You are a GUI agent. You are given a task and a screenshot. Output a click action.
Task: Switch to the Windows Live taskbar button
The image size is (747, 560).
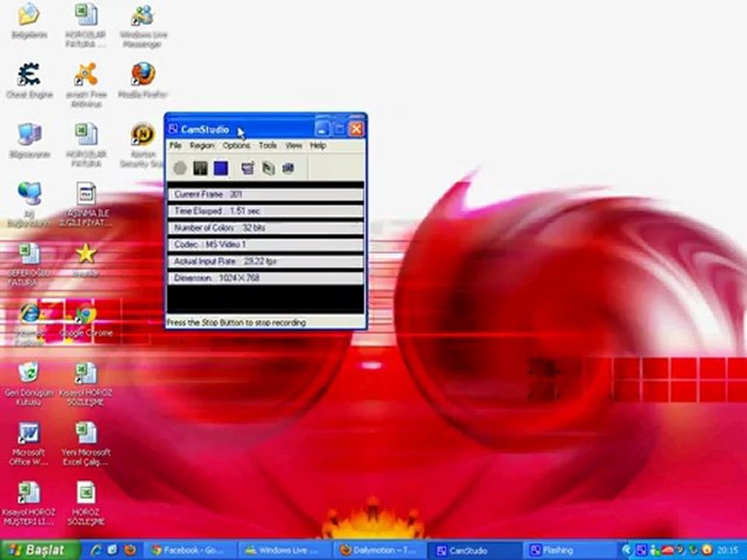point(285,551)
